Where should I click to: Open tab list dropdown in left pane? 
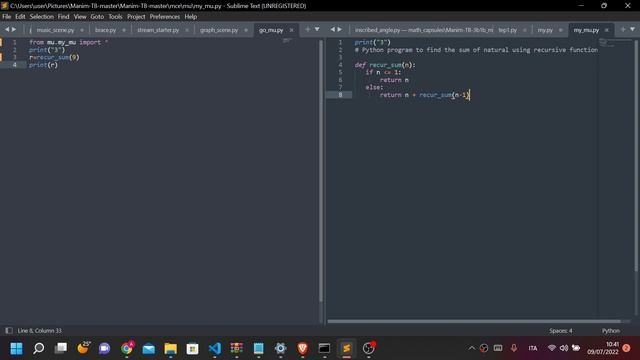tap(317, 29)
